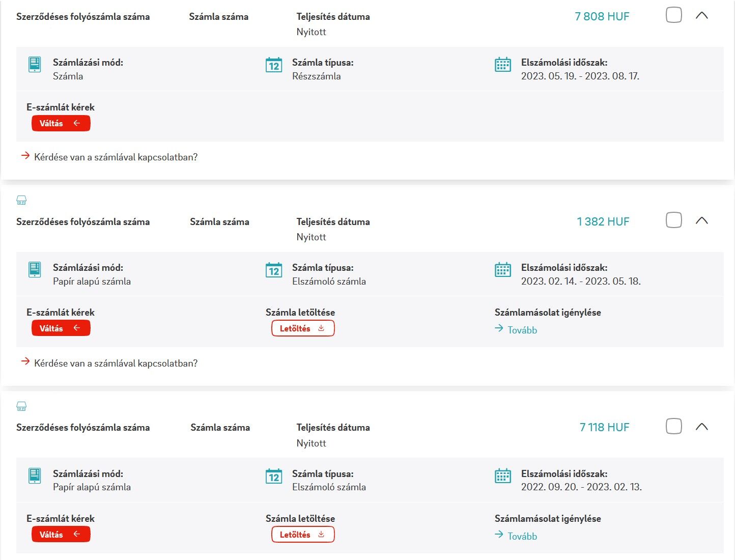Collapse the 7 118 HUF invoice section
The height and width of the screenshot is (560, 735).
[x=702, y=427]
